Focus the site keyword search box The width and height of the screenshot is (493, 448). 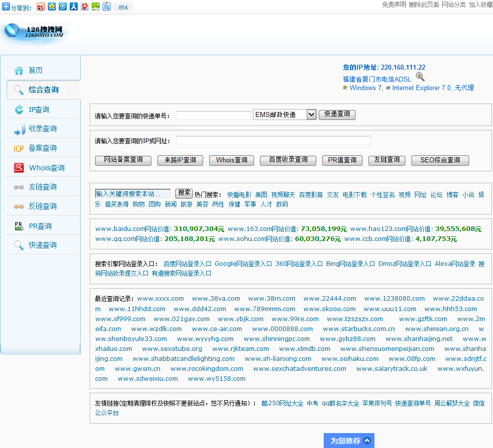[x=133, y=194]
